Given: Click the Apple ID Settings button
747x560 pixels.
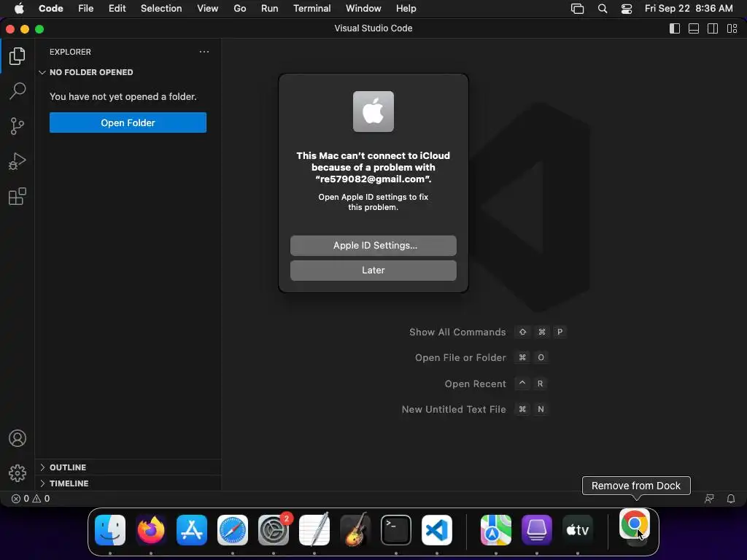Looking at the screenshot, I should click(373, 246).
